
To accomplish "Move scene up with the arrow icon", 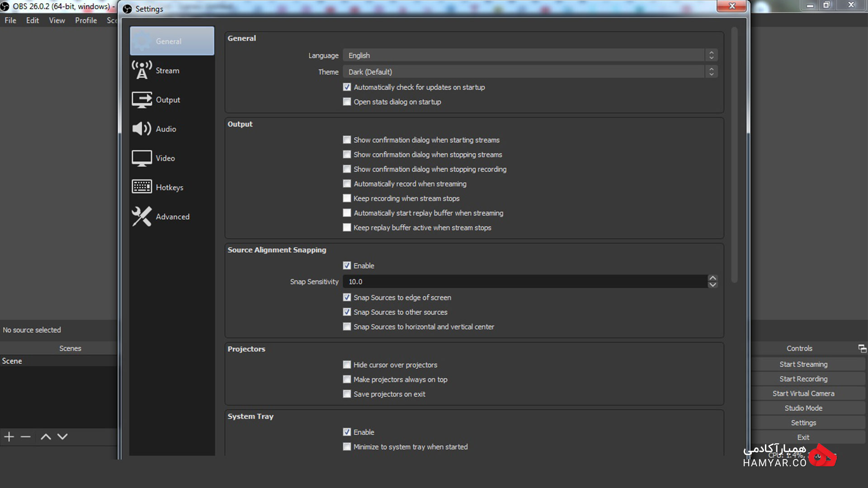I will (x=46, y=436).
